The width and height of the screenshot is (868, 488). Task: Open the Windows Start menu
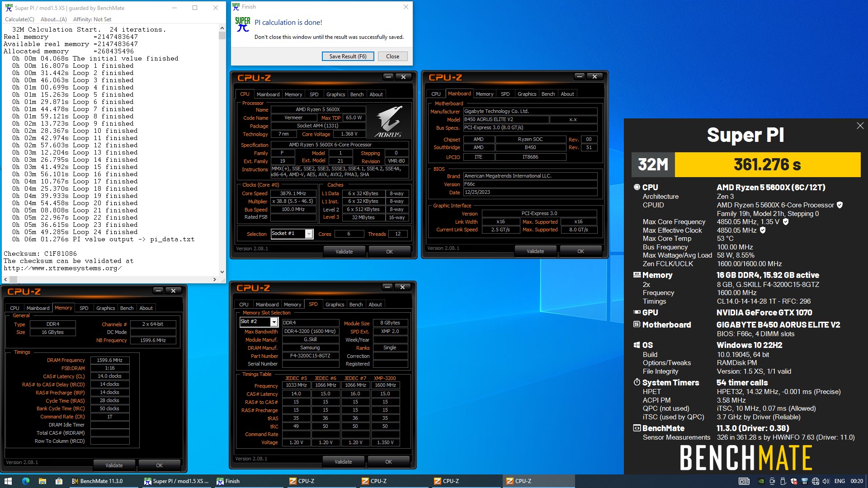pyautogui.click(x=8, y=481)
